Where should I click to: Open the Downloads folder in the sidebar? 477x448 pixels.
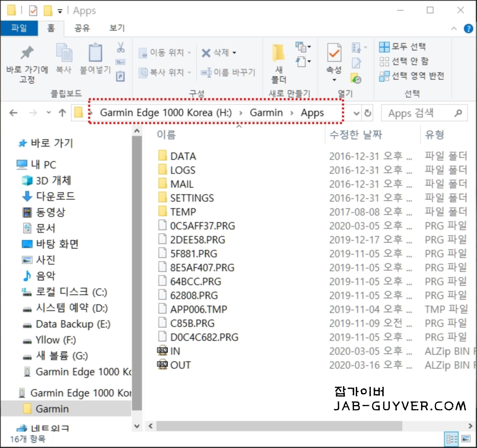coord(48,196)
